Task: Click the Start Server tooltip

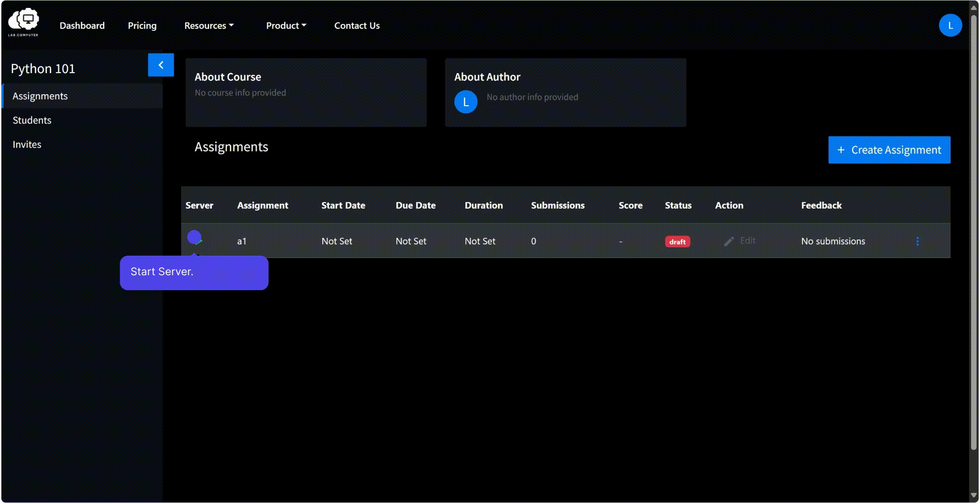Action: [x=194, y=272]
